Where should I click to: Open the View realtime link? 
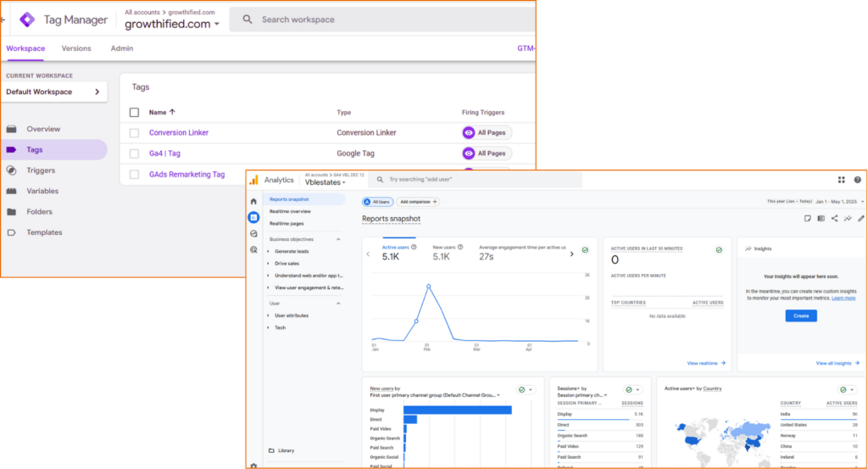(707, 363)
